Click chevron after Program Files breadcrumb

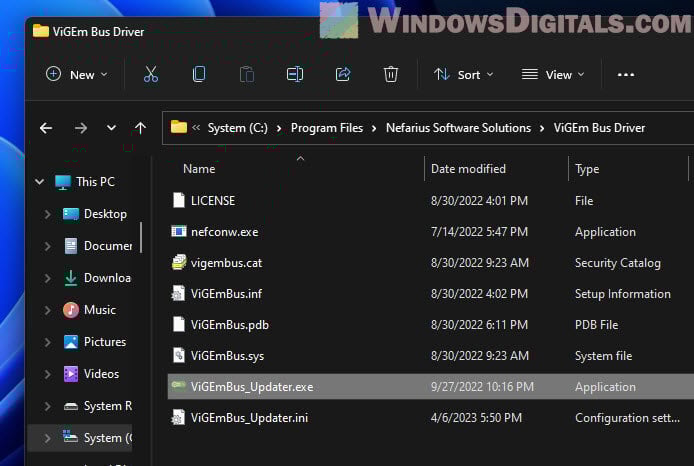374,128
